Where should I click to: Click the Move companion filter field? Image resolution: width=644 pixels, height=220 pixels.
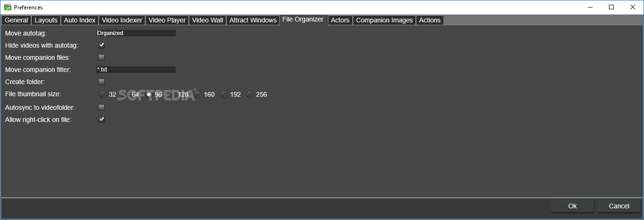[136, 70]
